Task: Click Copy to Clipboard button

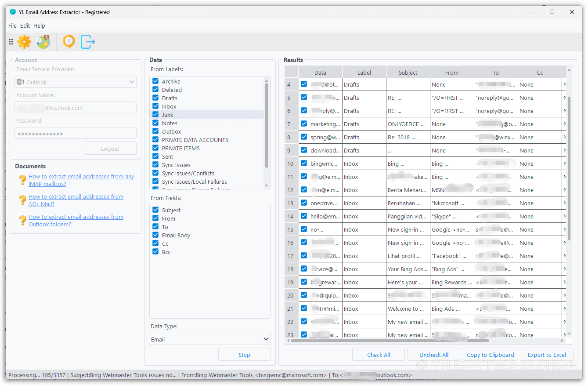Action: 490,355
